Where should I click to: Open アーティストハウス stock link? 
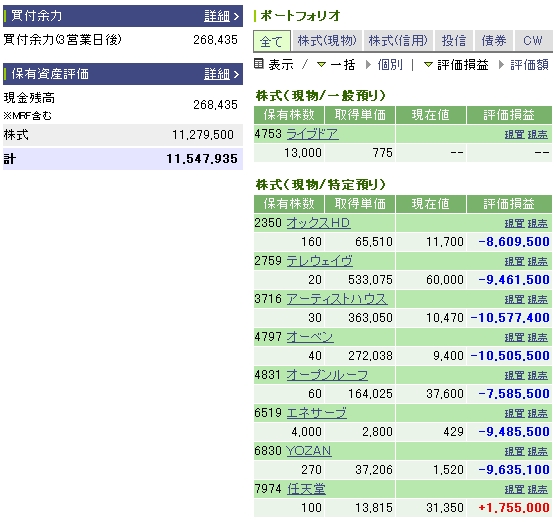pyautogui.click(x=337, y=299)
